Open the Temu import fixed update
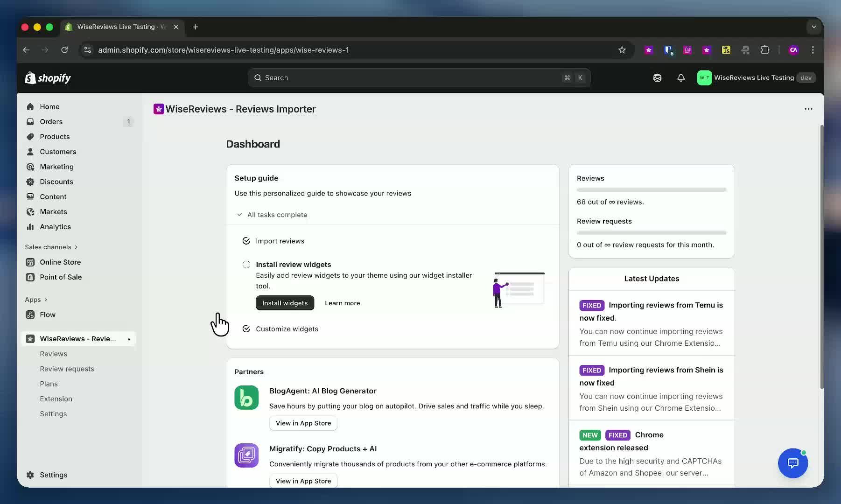This screenshot has width=841, height=504. pyautogui.click(x=652, y=323)
